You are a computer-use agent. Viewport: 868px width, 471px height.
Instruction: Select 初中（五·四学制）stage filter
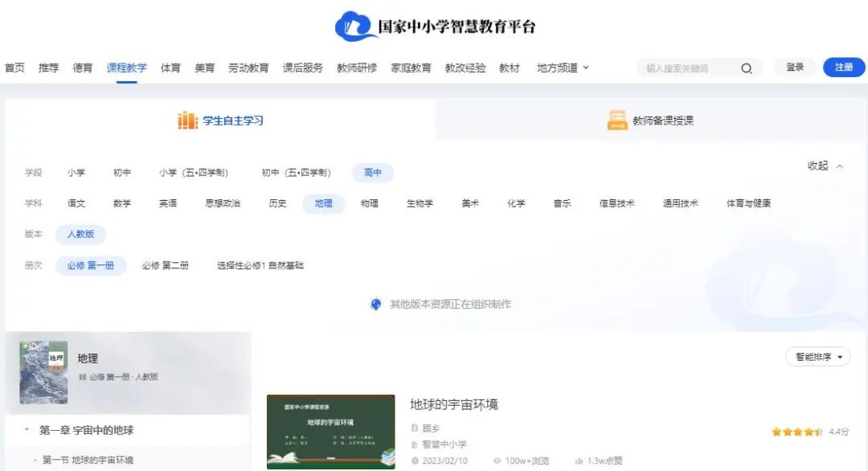(296, 173)
